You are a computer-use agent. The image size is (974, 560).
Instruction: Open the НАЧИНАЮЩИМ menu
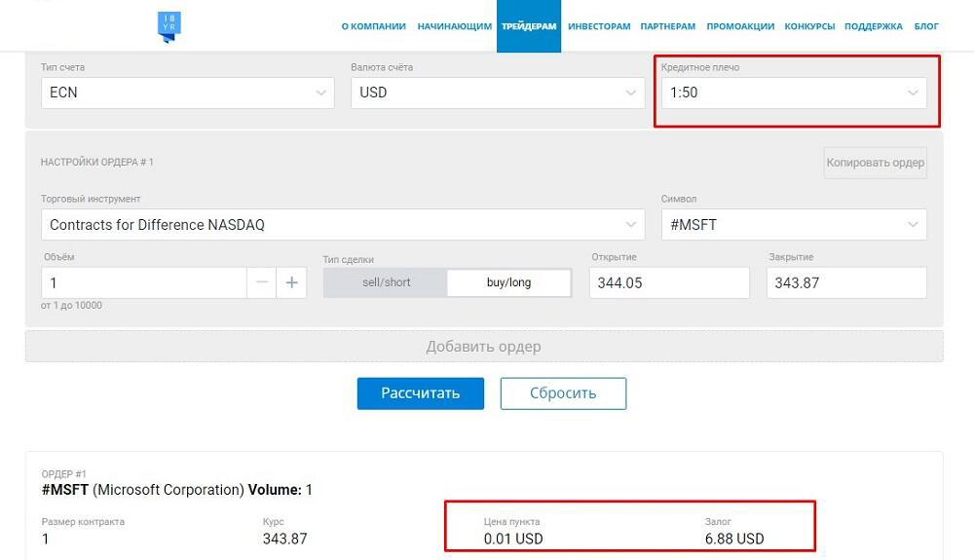(x=454, y=26)
